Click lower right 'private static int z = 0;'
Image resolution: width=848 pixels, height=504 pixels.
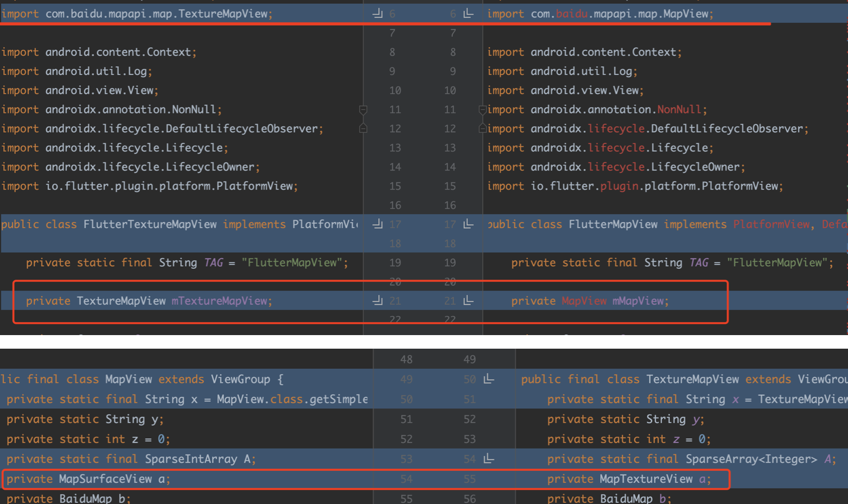point(629,439)
